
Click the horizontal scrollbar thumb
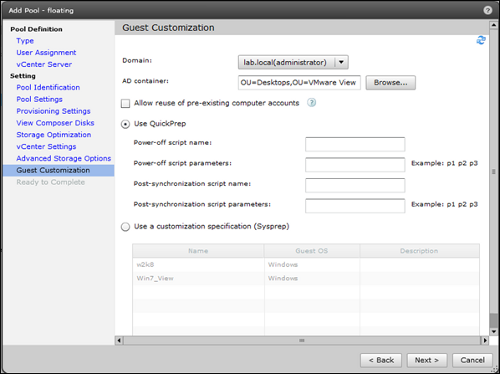tap(302, 340)
